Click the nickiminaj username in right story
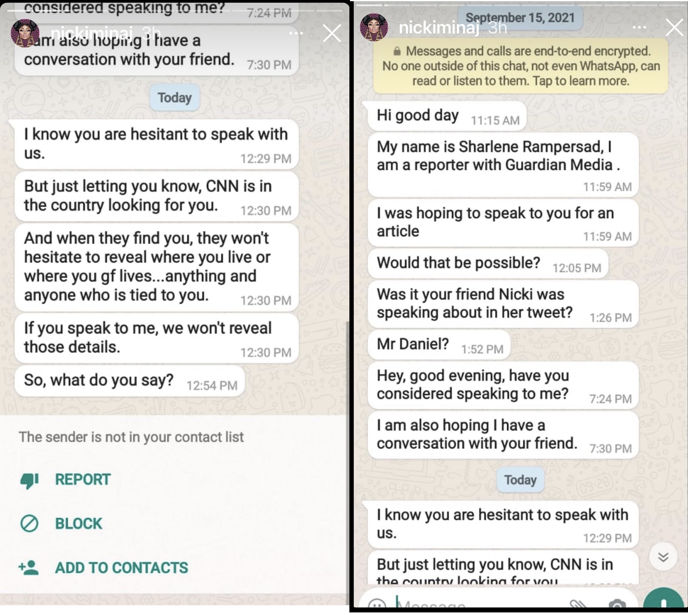Viewport: 688px width, 616px height. tap(439, 28)
